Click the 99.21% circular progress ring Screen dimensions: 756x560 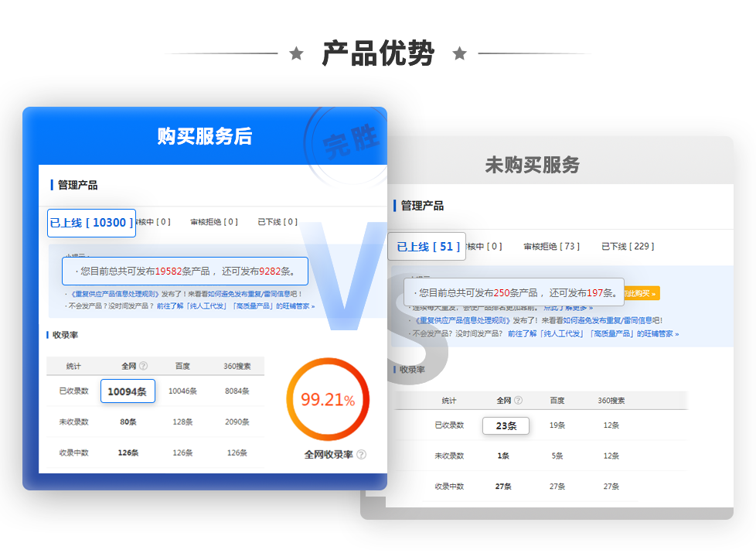pyautogui.click(x=328, y=399)
